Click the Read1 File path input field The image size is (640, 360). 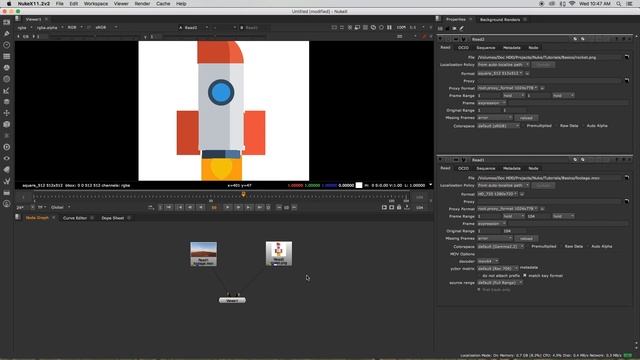coord(549,178)
